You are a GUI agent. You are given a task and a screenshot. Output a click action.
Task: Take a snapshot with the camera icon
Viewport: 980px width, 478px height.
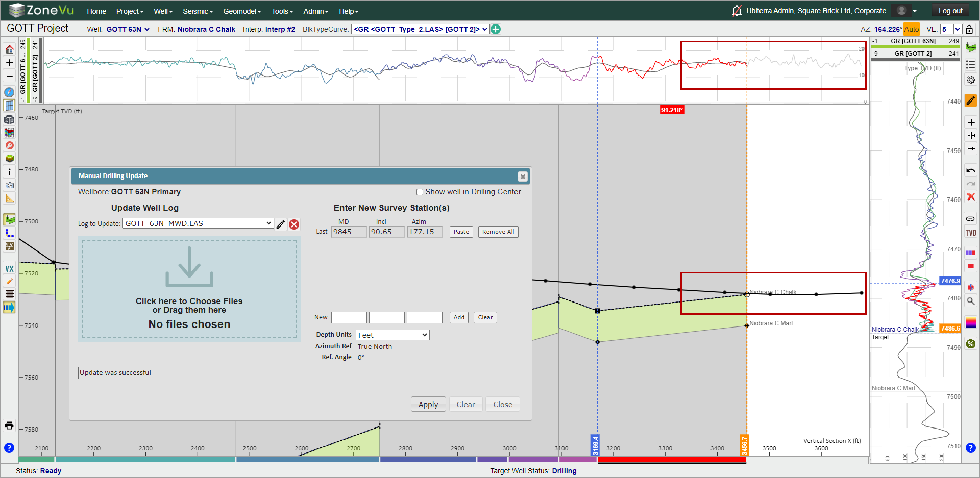click(9, 185)
